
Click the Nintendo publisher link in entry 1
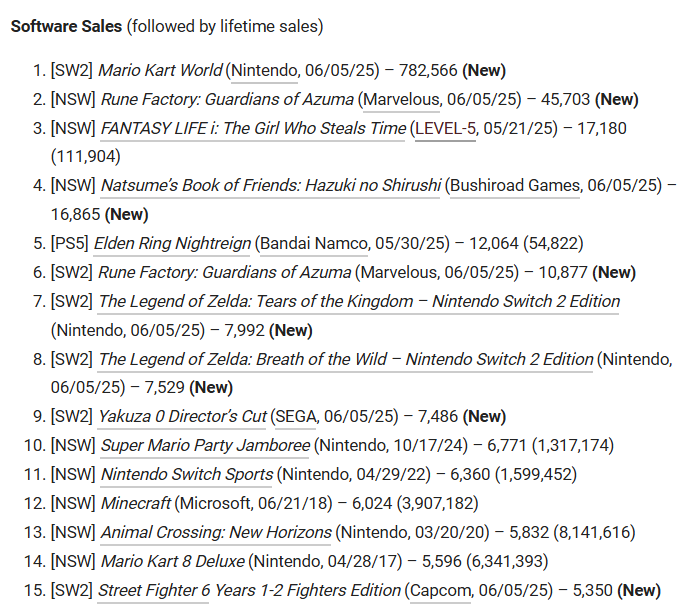click(x=265, y=71)
